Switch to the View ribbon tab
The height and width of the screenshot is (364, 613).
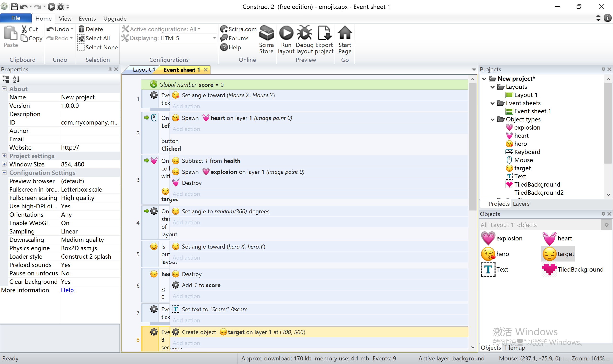click(x=65, y=18)
